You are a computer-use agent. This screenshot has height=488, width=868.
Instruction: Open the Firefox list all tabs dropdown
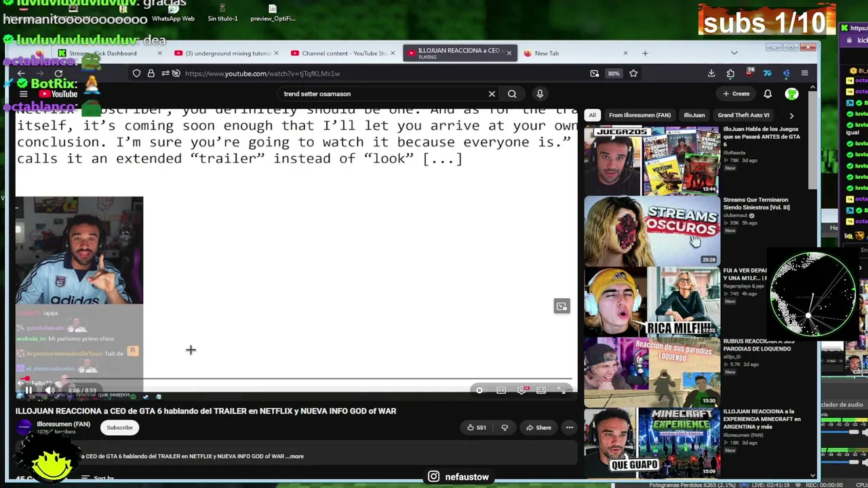(734, 53)
